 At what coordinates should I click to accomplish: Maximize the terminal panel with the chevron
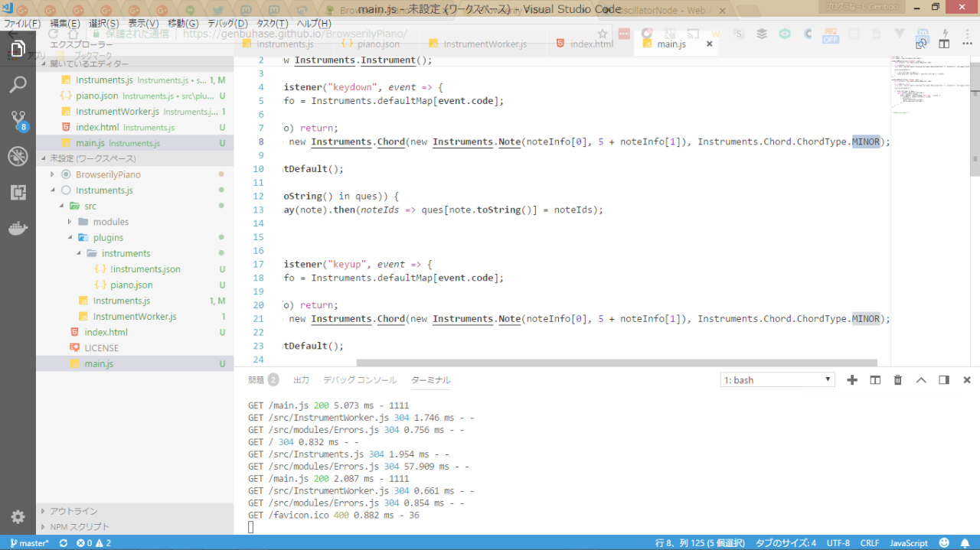tap(921, 380)
